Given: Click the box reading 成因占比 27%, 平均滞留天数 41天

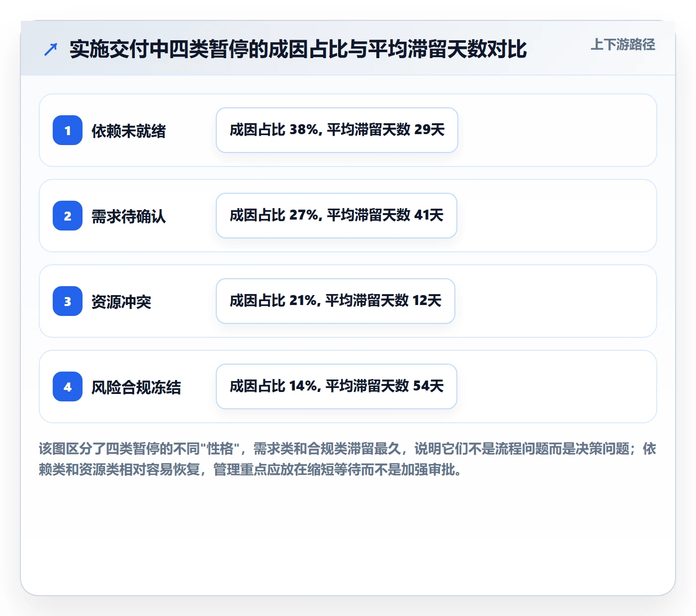Looking at the screenshot, I should coord(337,216).
